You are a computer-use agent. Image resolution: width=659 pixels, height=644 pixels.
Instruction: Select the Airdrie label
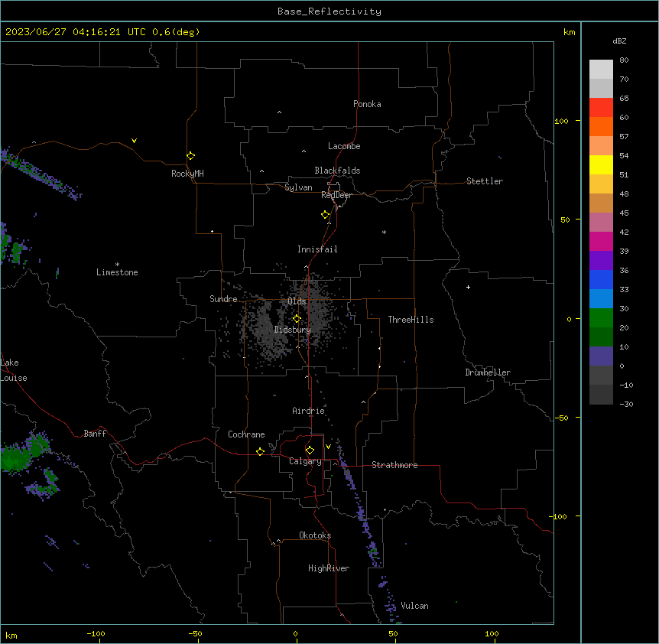pyautogui.click(x=308, y=411)
